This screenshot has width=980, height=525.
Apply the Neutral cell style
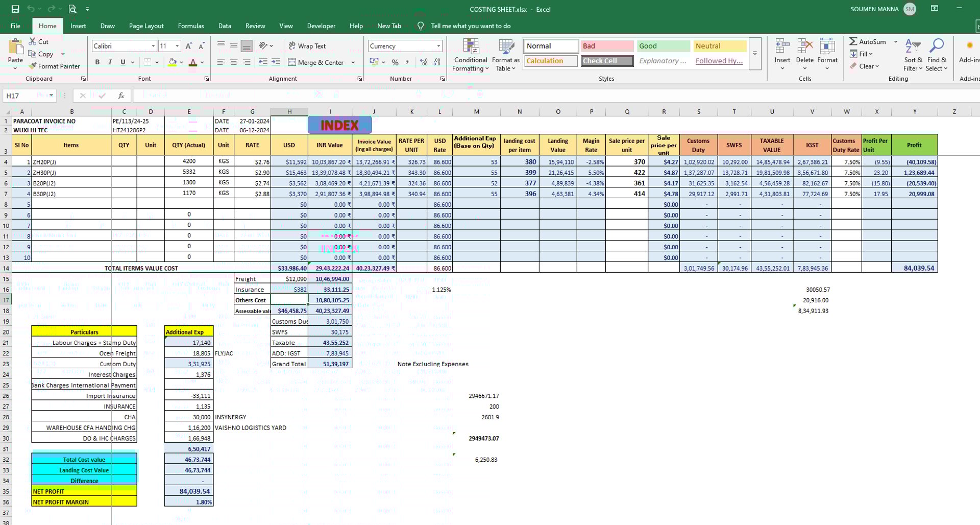coord(720,46)
